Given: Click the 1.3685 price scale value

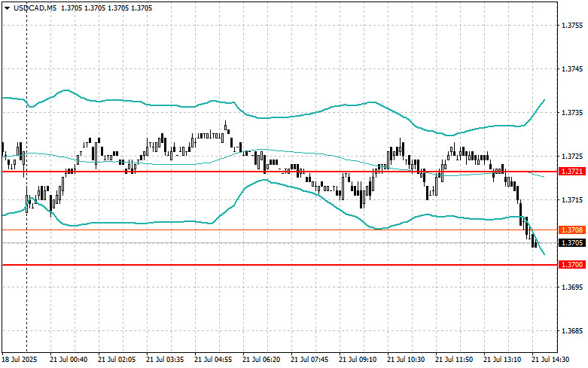Looking at the screenshot, I should click(572, 331).
